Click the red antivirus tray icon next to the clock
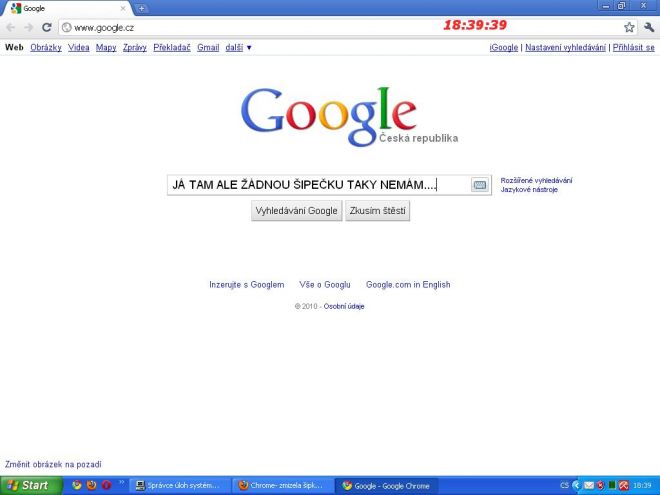Screen dimensions: 660x495 point(623,485)
